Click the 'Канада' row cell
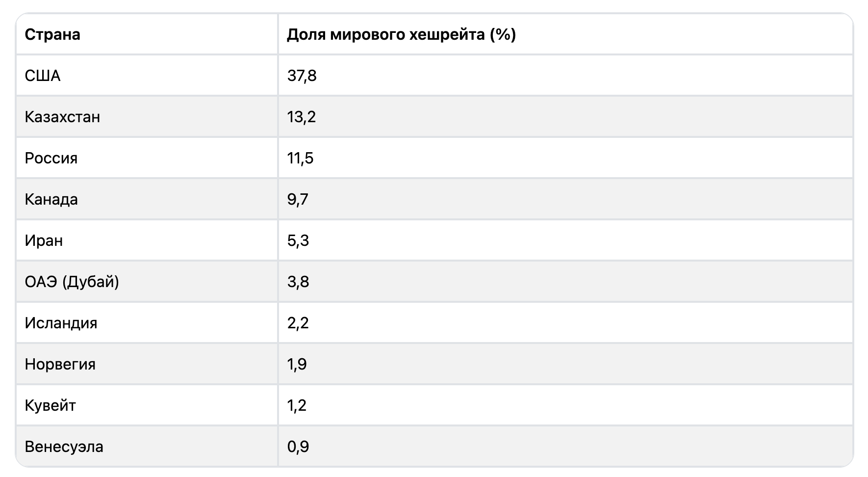 51,199
